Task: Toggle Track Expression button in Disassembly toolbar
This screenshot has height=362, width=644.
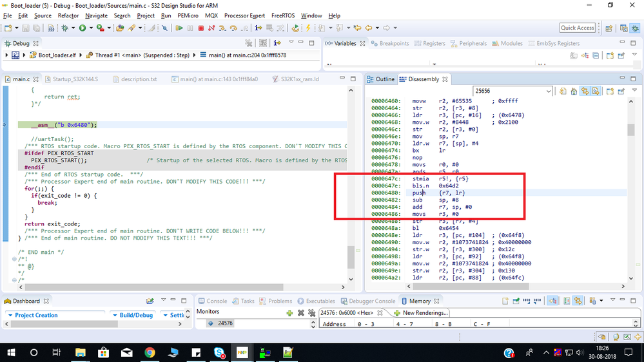Action: click(x=596, y=91)
